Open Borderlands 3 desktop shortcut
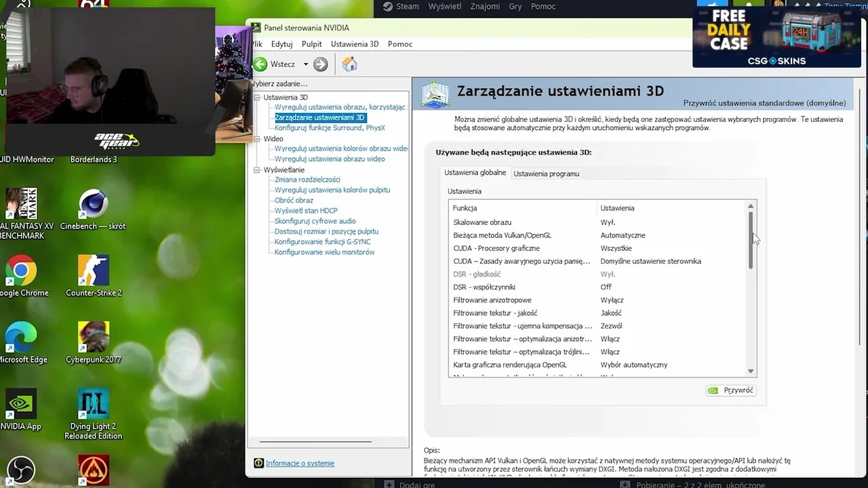 [x=94, y=160]
